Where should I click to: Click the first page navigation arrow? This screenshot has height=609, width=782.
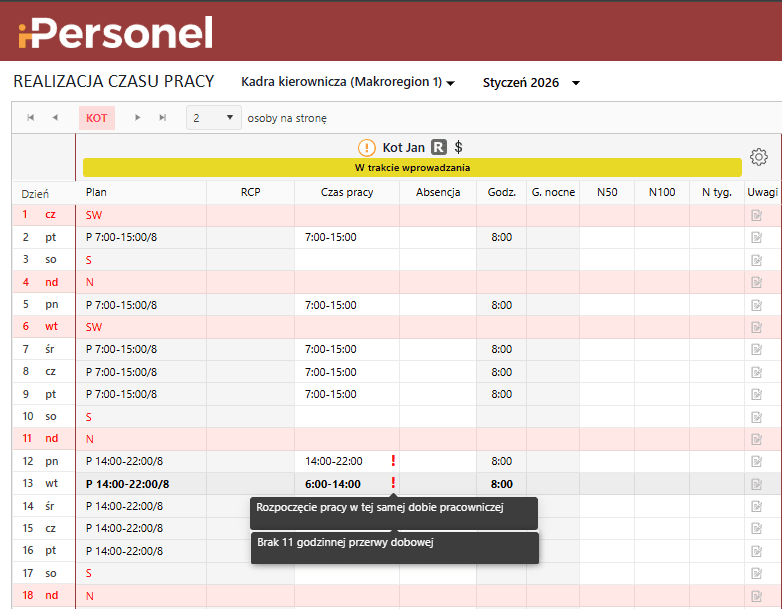click(x=31, y=118)
